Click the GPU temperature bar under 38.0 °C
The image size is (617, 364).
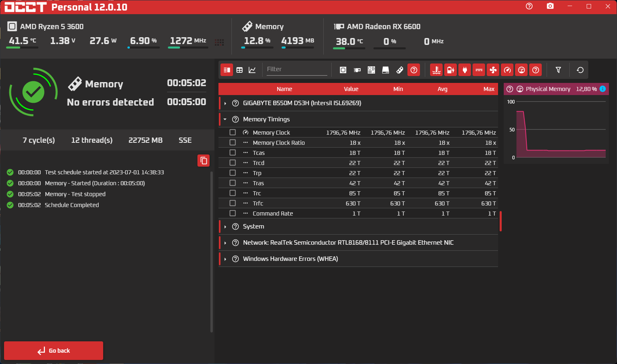coord(349,49)
